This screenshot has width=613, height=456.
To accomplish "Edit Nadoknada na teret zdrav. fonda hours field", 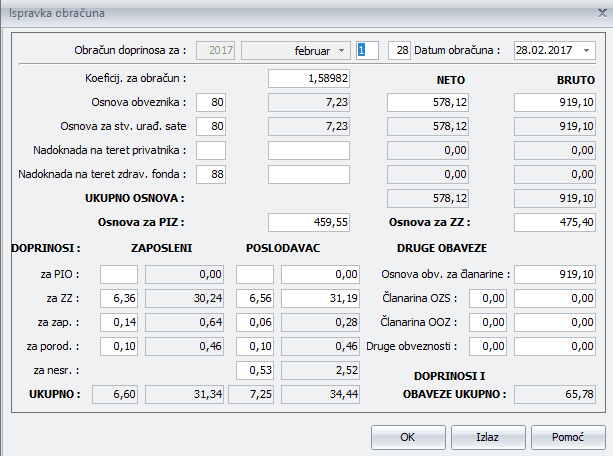I will tap(211, 173).
